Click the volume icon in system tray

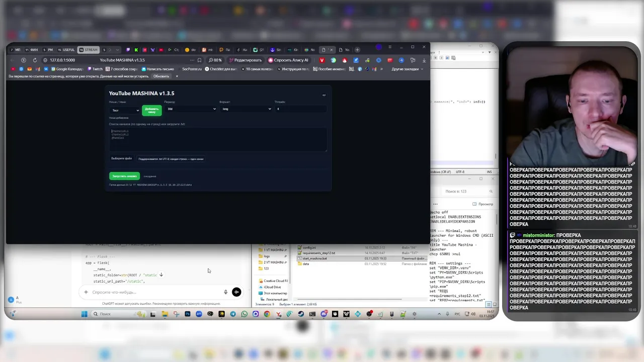(x=473, y=314)
